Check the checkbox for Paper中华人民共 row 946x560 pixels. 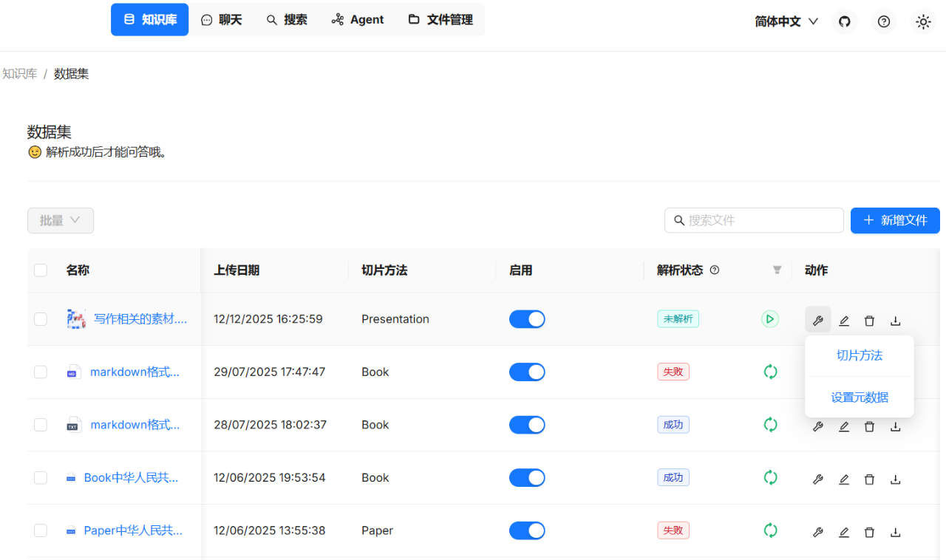click(x=41, y=530)
